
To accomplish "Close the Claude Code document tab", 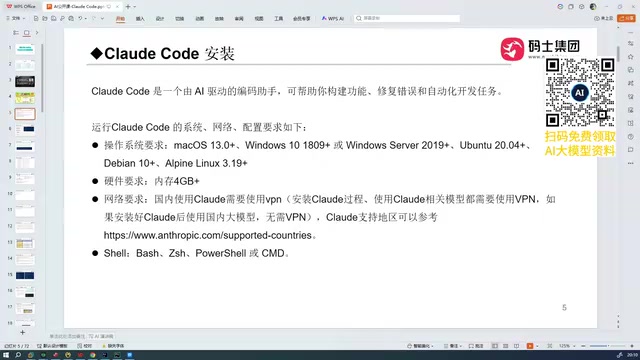I will pyautogui.click(x=118, y=7).
